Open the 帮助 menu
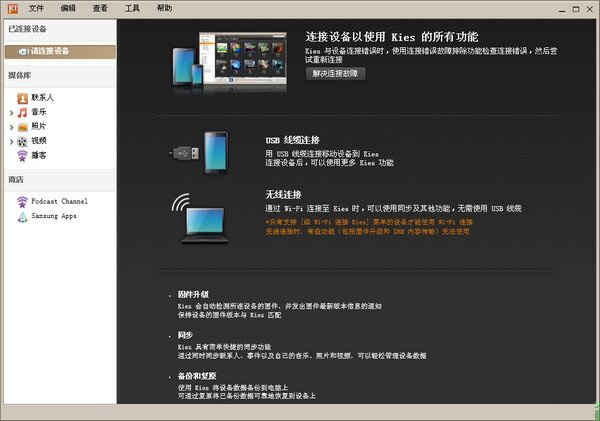Screen dimensions: 600x421 click(x=164, y=8)
